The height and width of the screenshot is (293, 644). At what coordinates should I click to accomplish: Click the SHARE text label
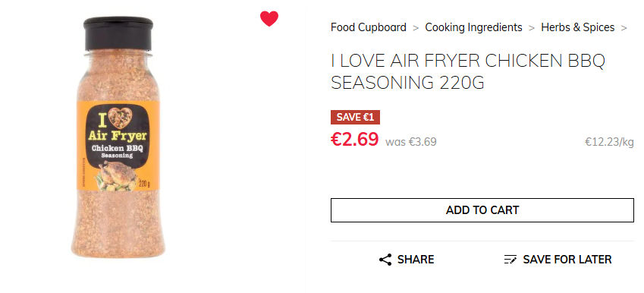416,260
